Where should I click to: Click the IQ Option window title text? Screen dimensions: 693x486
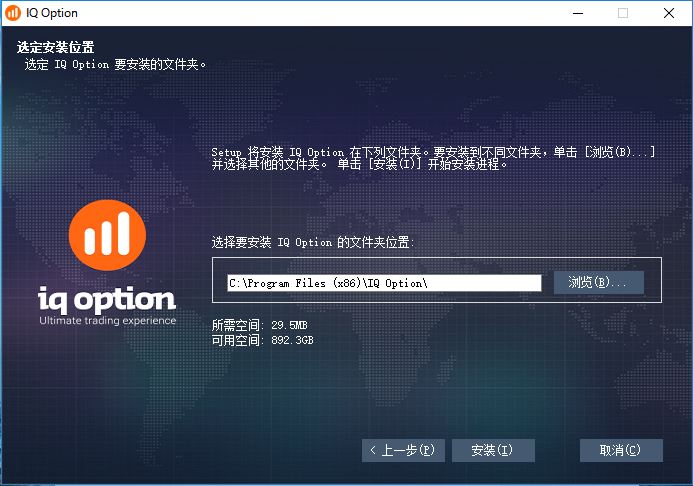(52, 13)
